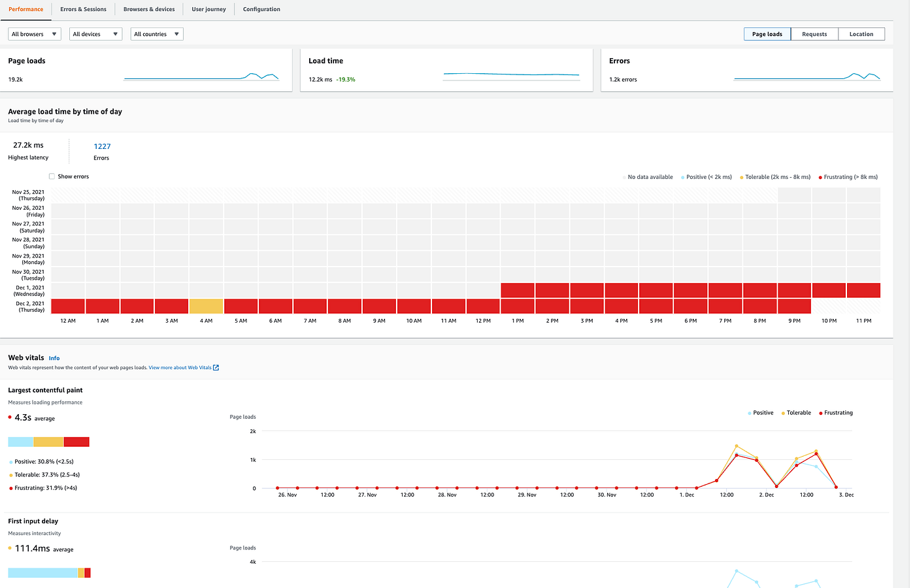This screenshot has height=588, width=915.
Task: Click the red Frustrating segment of the LCP distribution bar
Action: [76, 442]
